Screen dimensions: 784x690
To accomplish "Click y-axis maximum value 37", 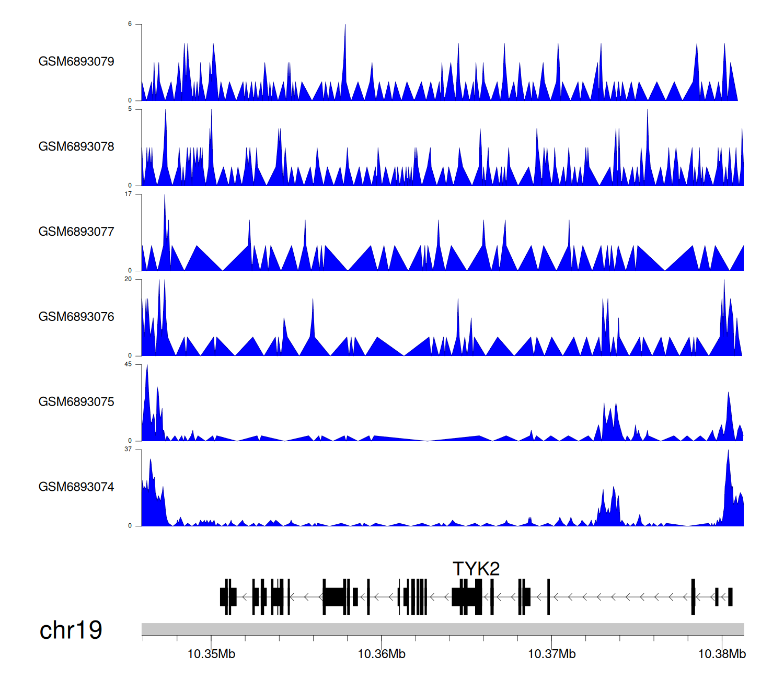I will click(x=128, y=450).
